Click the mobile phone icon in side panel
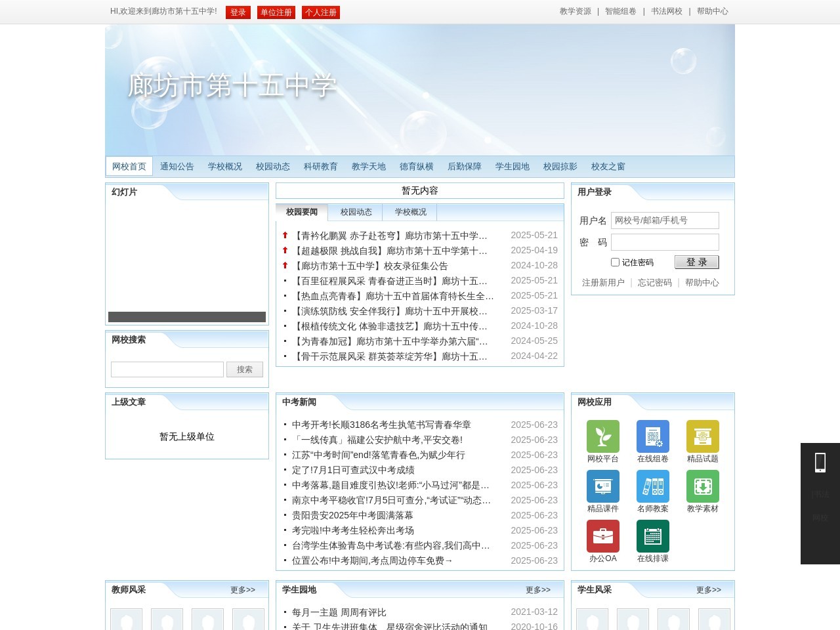The width and height of the screenshot is (840, 630). 820,463
